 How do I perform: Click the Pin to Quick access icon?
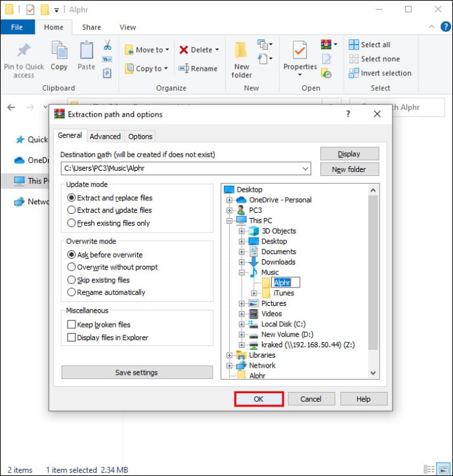[24, 50]
